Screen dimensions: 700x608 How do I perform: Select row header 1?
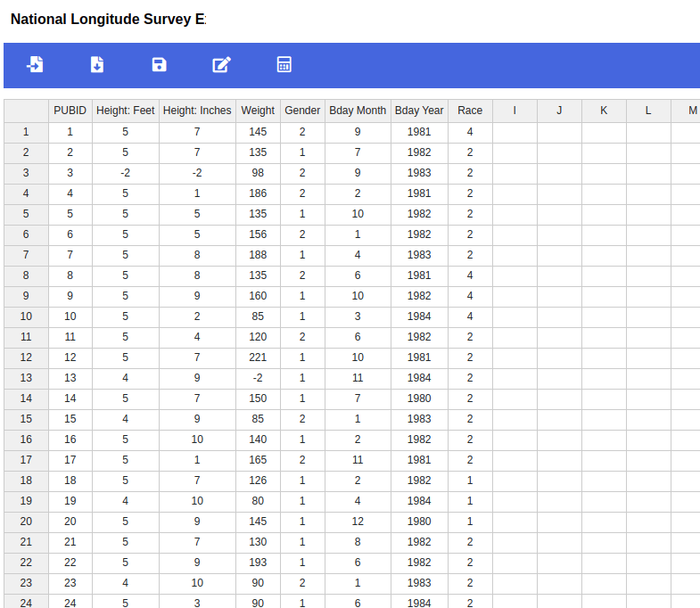coord(26,132)
